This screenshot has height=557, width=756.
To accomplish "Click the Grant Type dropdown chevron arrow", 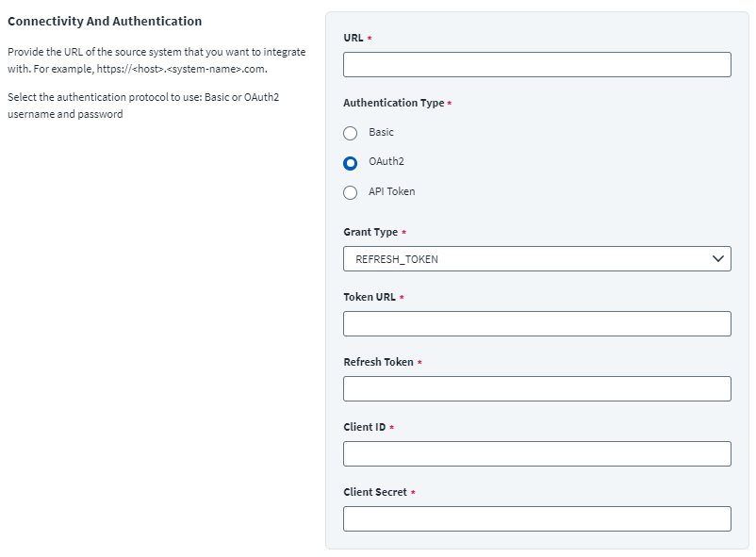I will (717, 257).
